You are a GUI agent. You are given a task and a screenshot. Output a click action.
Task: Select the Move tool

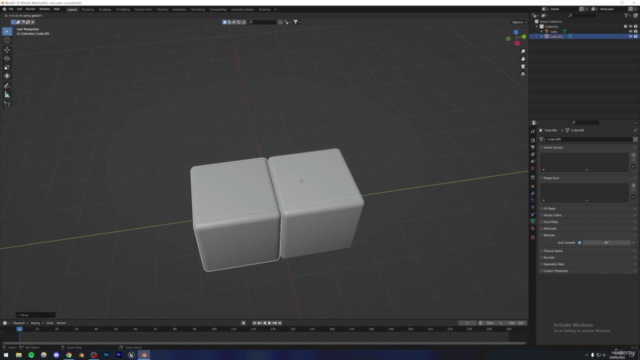7,50
